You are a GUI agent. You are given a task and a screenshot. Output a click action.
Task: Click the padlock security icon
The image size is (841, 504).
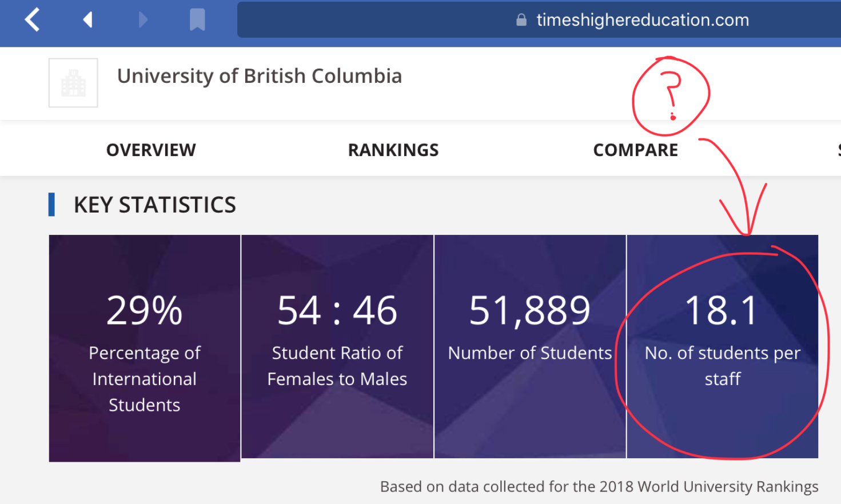[521, 20]
